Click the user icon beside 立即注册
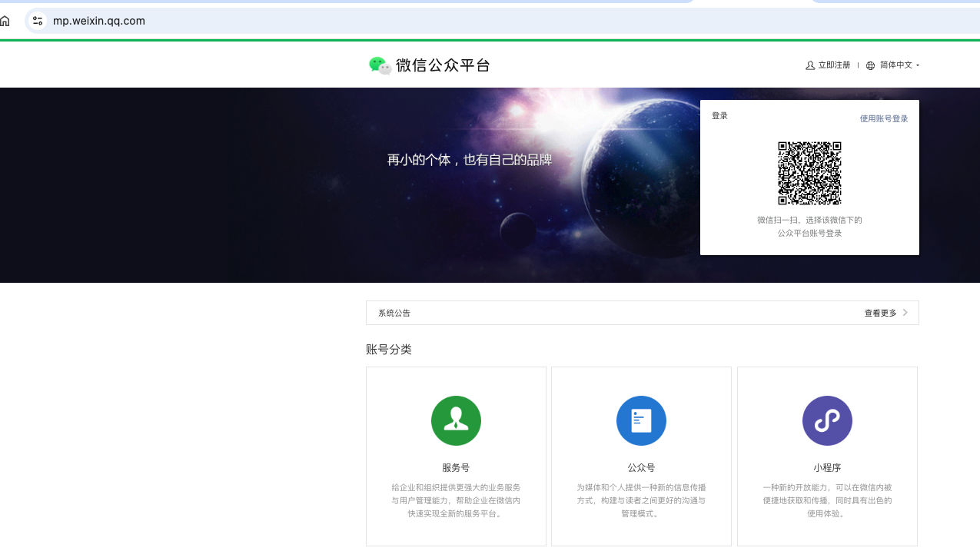Screen dimensions: 980x551 pos(810,65)
